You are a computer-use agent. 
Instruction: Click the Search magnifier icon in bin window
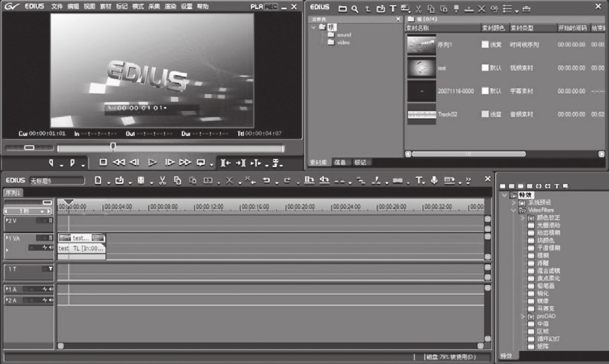(355, 9)
